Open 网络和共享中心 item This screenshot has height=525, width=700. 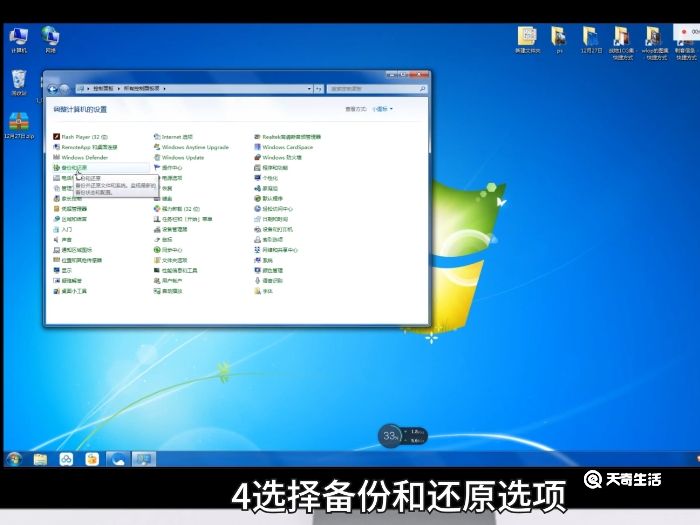pos(276,250)
